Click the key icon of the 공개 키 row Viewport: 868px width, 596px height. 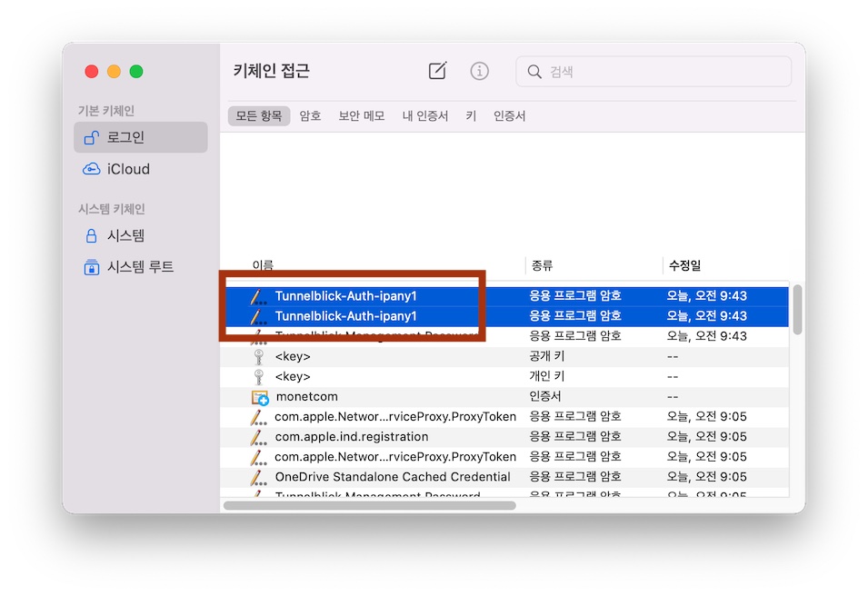259,356
